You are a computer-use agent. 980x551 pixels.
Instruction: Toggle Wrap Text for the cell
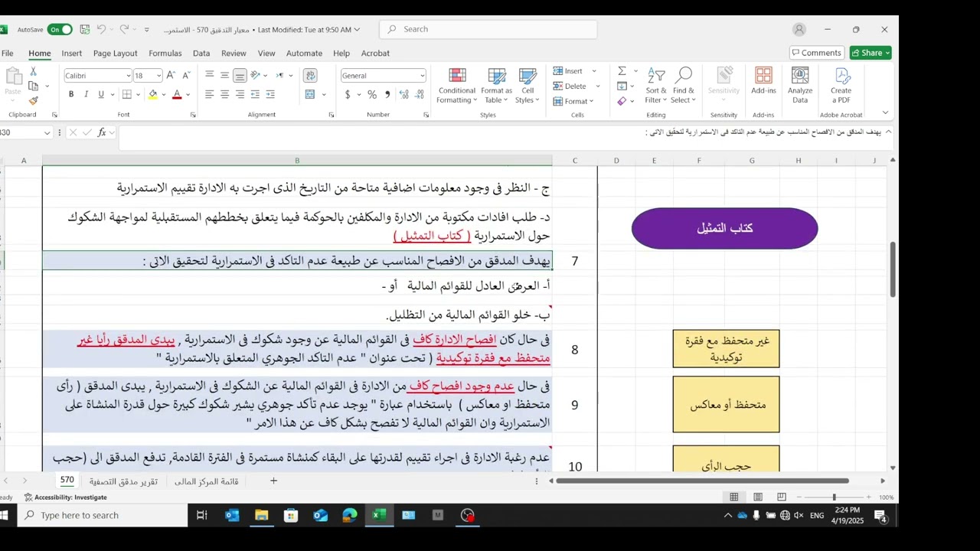310,75
